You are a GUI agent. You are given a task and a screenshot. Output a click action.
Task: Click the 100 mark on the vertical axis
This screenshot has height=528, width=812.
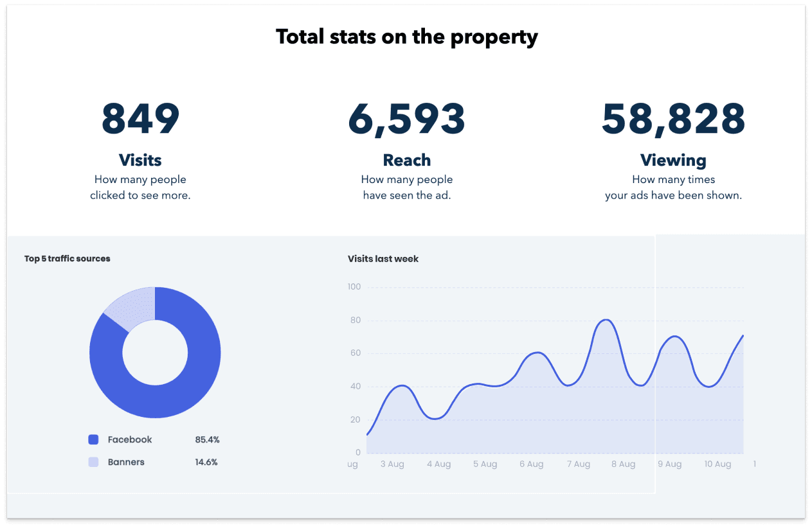tap(354, 286)
